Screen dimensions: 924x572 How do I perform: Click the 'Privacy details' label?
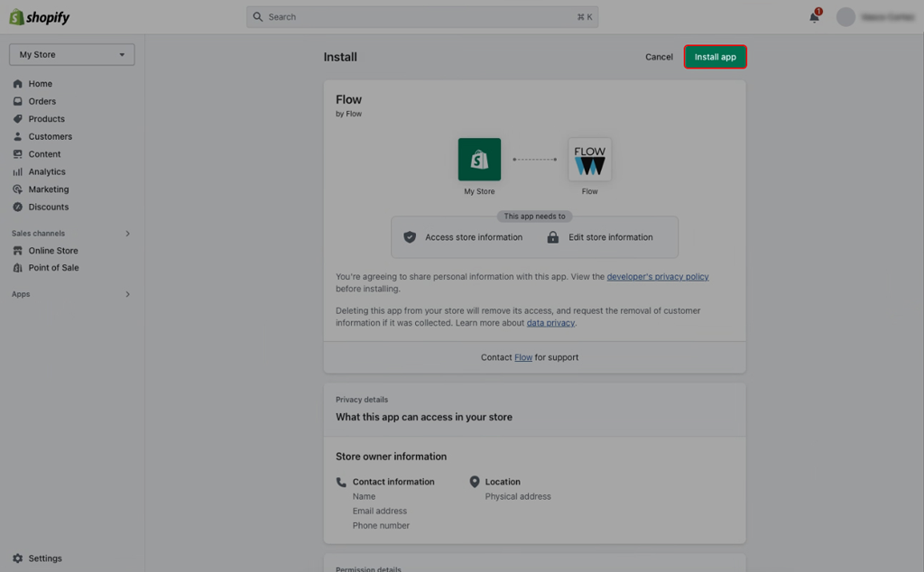click(x=362, y=400)
